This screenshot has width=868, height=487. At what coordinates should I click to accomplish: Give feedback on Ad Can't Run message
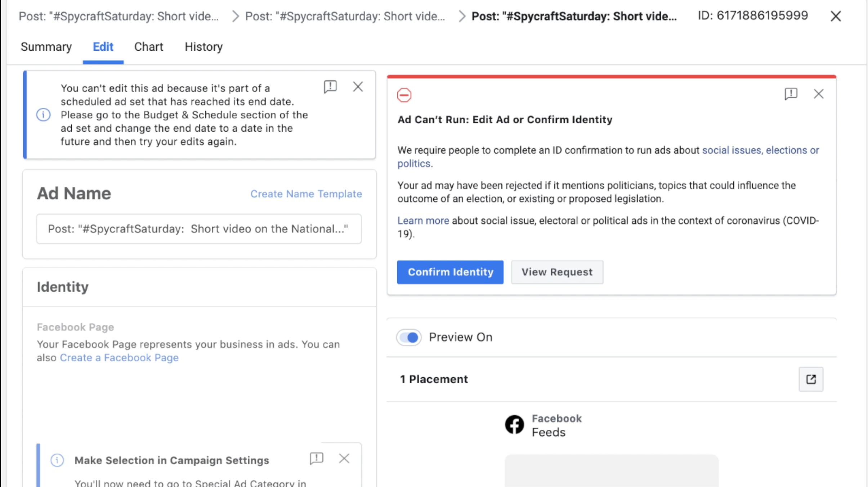tap(791, 94)
